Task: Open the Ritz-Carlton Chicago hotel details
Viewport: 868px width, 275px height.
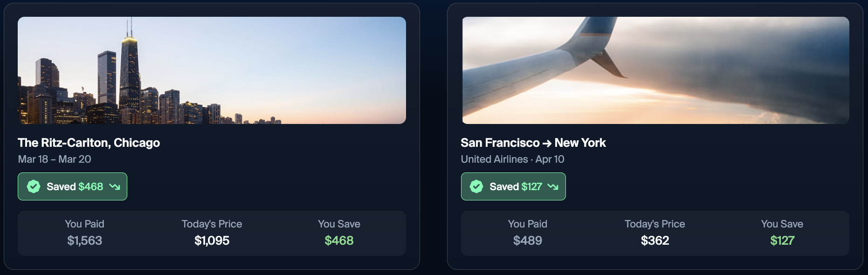Action: 89,143
